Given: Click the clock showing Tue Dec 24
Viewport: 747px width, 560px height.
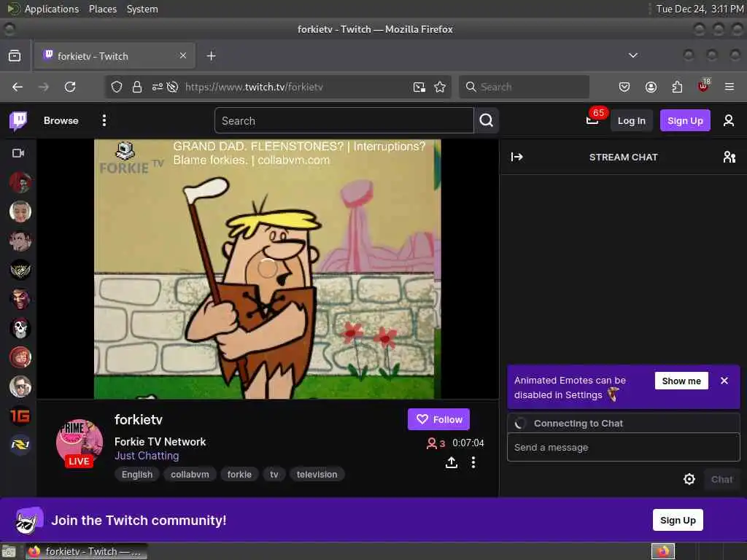Looking at the screenshot, I should [x=700, y=9].
